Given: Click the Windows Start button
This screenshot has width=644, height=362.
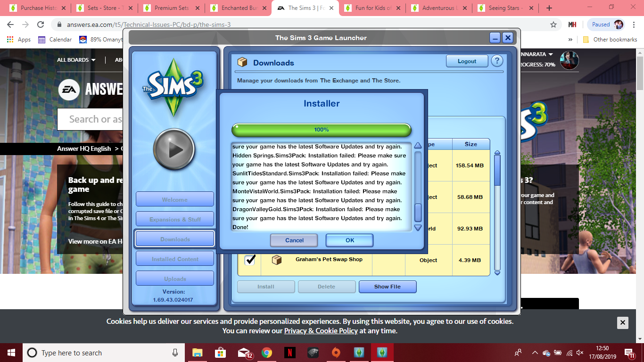Looking at the screenshot, I should point(11,353).
